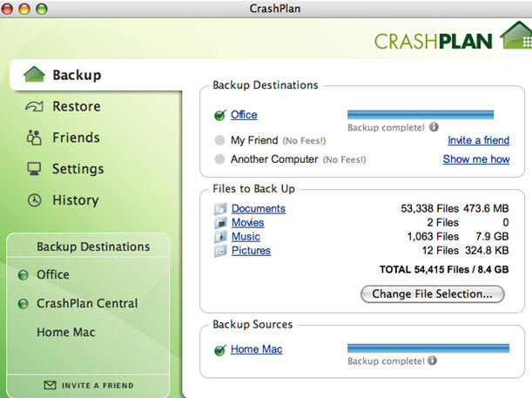This screenshot has width=532, height=398.
Task: Click the Restore arrow icon in sidebar
Action: point(34,106)
